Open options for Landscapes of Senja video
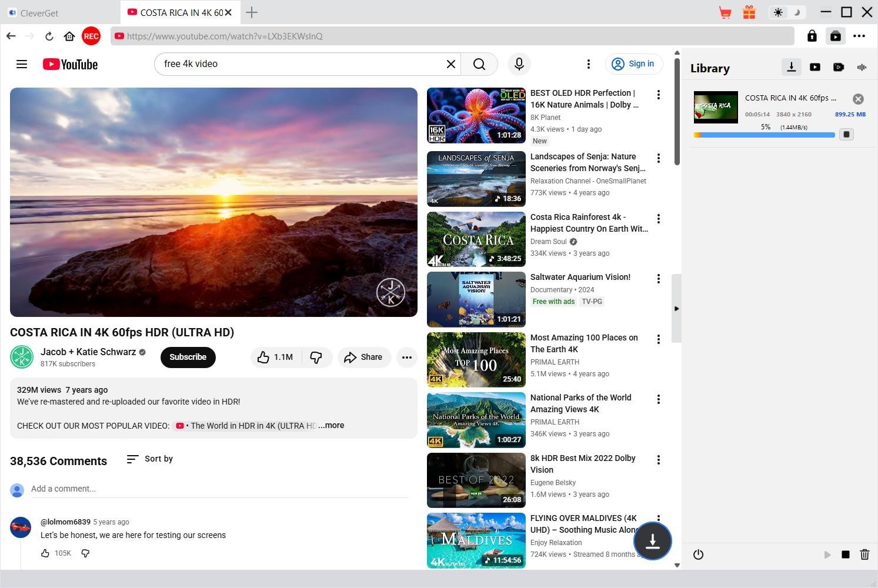This screenshot has height=588, width=878. [659, 158]
